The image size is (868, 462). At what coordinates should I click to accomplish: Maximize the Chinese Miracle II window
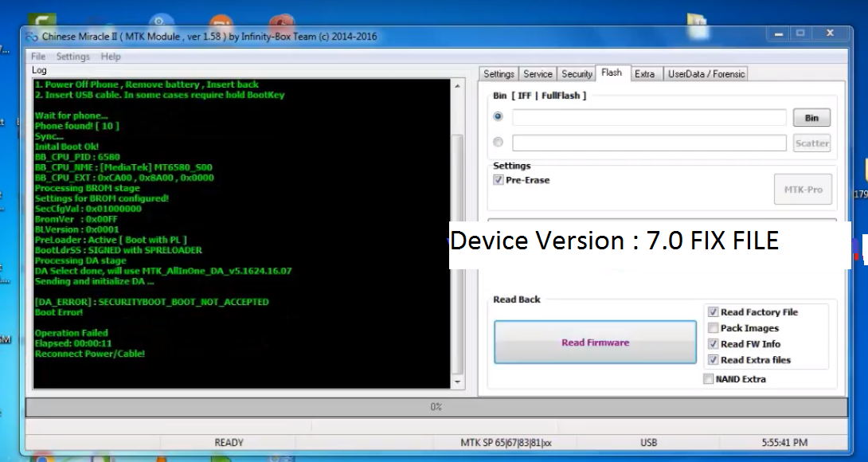(800, 33)
